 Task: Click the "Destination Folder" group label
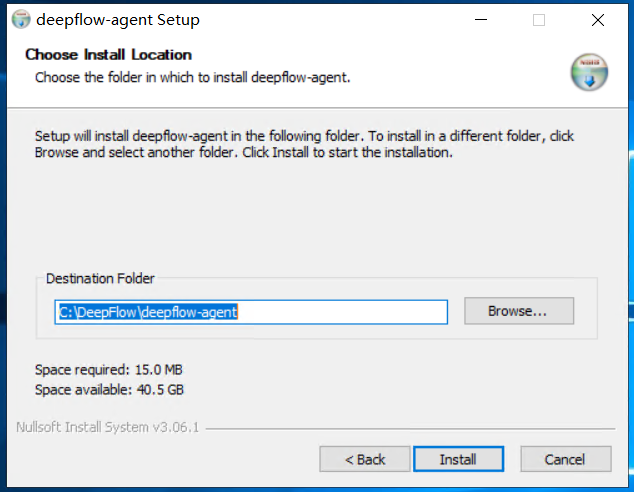click(101, 279)
